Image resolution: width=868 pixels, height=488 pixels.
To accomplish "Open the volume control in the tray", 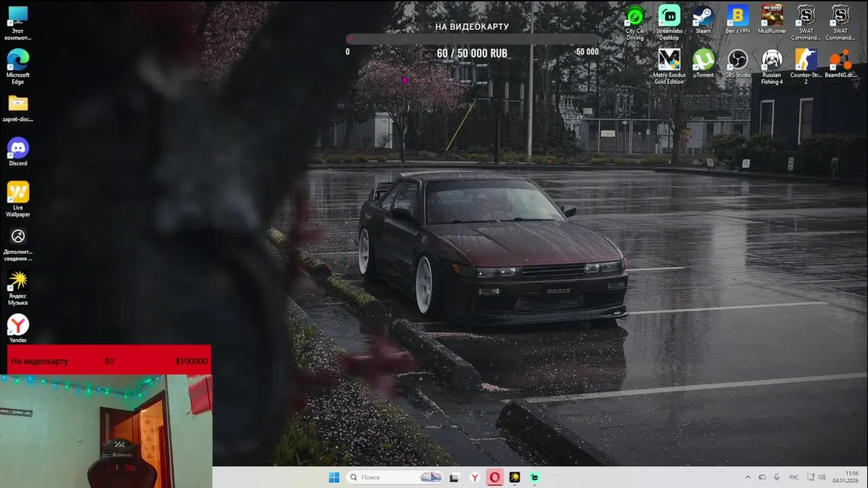I will coord(822,477).
